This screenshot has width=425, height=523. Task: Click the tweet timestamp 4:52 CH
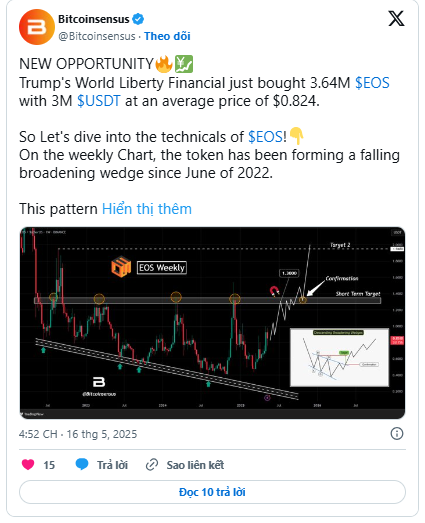point(78,434)
